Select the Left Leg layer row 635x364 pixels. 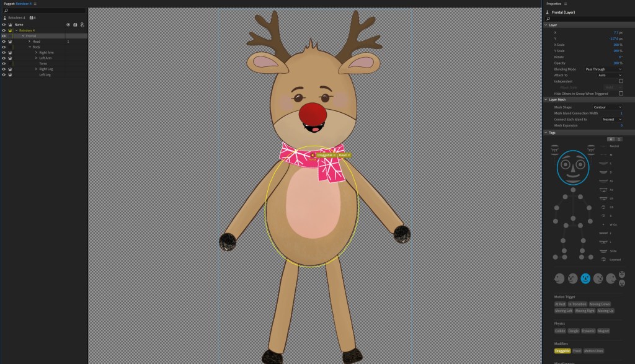coord(45,74)
